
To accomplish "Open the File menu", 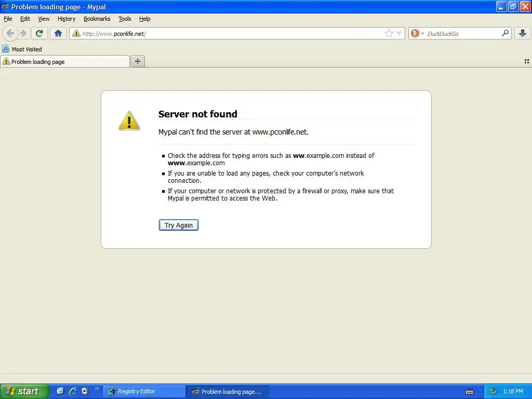I will (x=8, y=19).
